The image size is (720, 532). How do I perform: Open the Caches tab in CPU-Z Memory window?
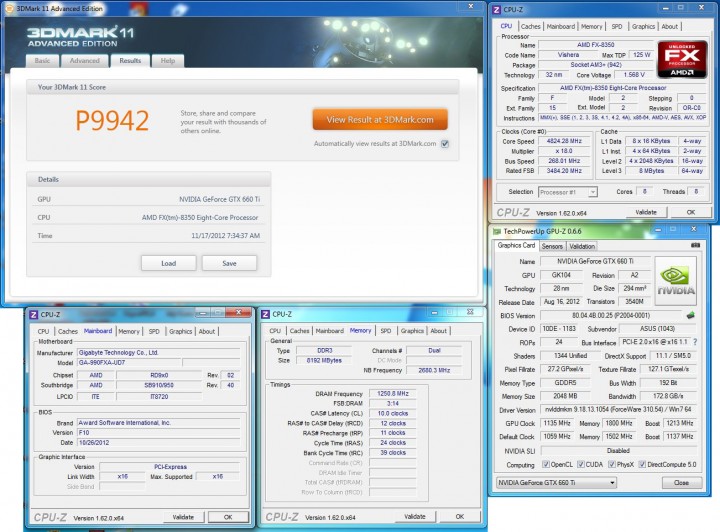299,331
